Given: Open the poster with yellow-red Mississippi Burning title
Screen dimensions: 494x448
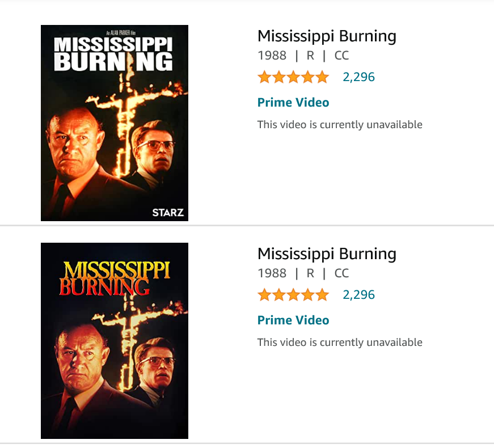Looking at the screenshot, I should click(114, 340).
